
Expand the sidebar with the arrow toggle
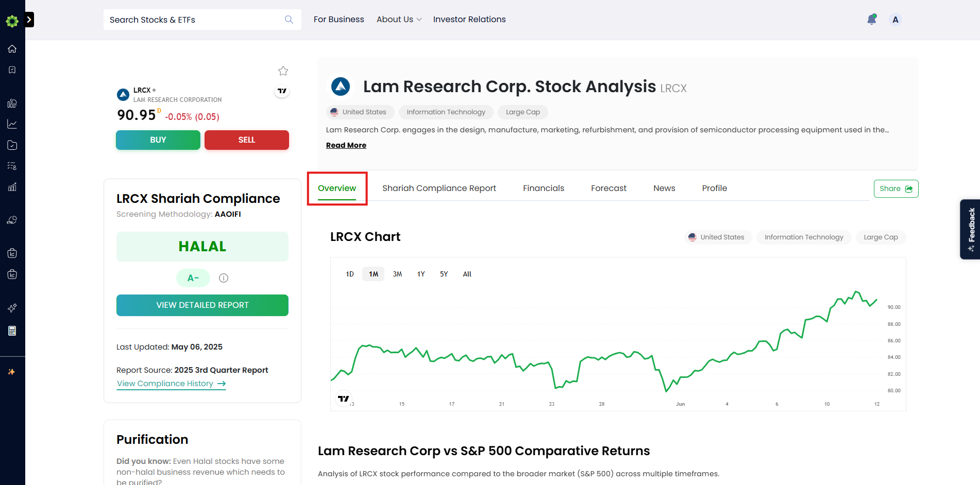29,20
